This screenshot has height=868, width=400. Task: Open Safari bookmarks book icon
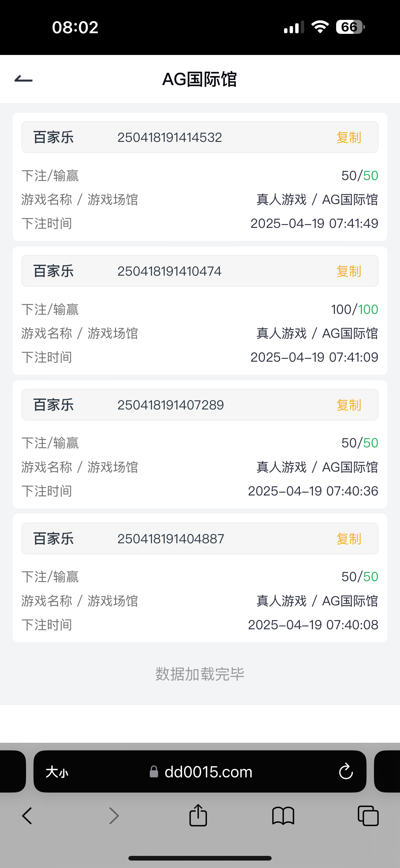(x=283, y=816)
